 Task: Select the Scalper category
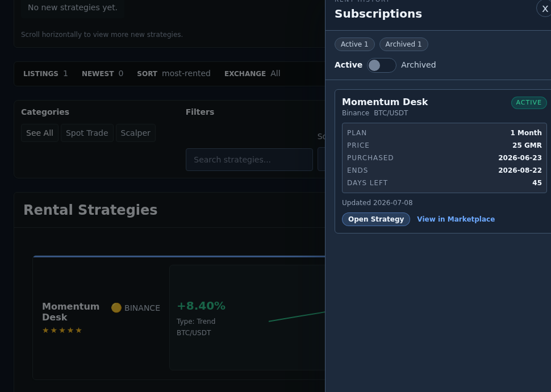tap(136, 134)
